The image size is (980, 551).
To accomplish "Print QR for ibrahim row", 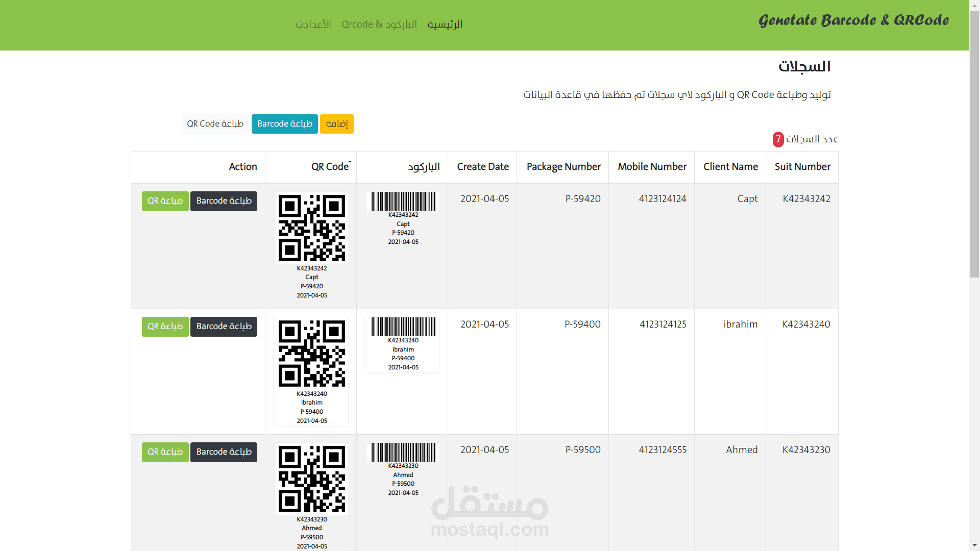I will point(165,327).
